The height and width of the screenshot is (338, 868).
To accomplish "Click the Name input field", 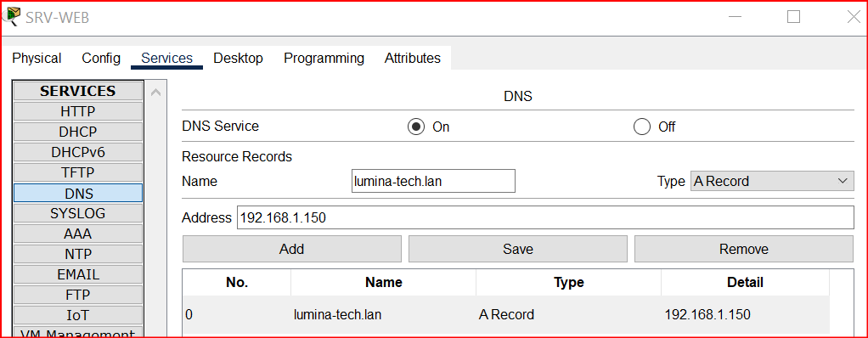I will tap(433, 181).
